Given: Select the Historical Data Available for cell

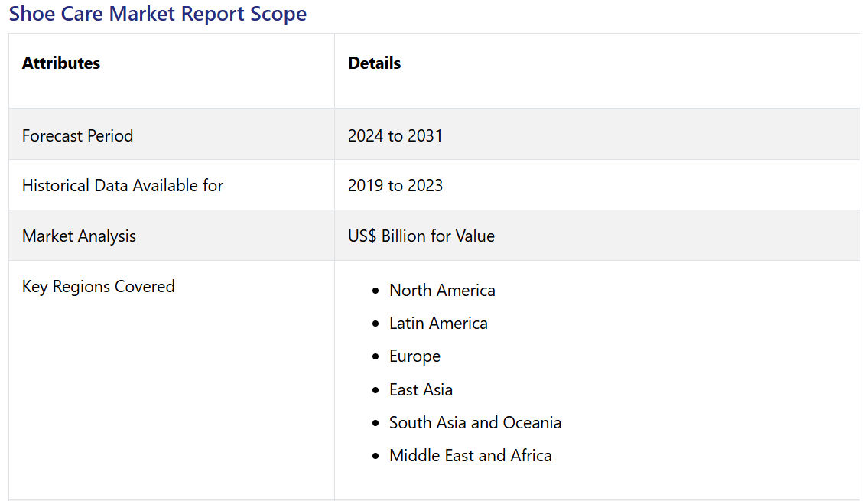Looking at the screenshot, I should (122, 186).
